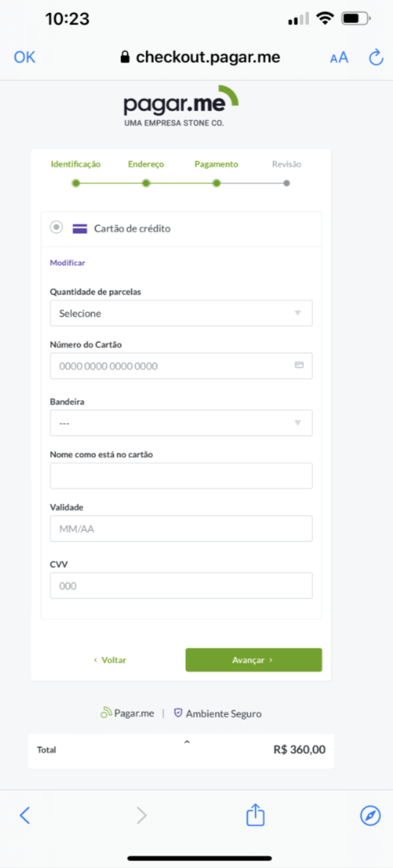Focus the Número do Cartão field

(181, 366)
